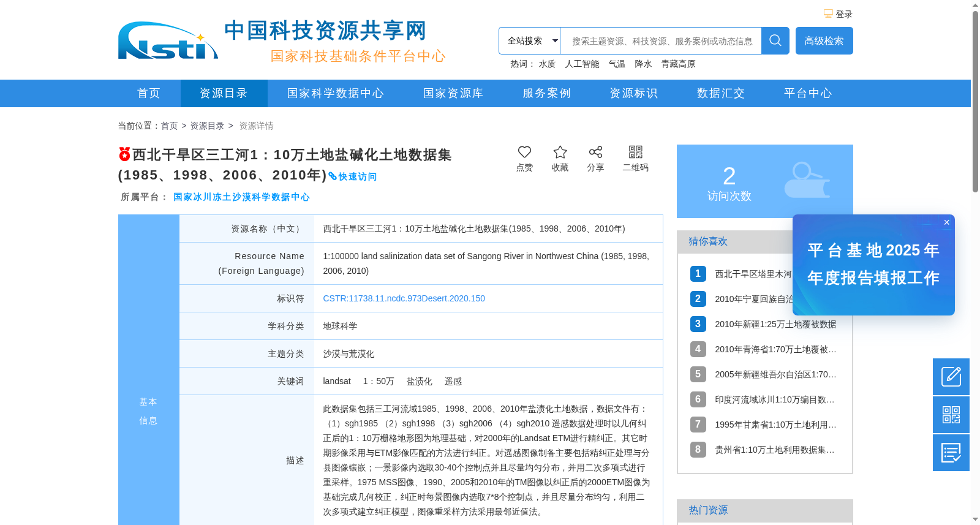Click hot word 水质
The height and width of the screenshot is (525, 980).
[x=547, y=64]
